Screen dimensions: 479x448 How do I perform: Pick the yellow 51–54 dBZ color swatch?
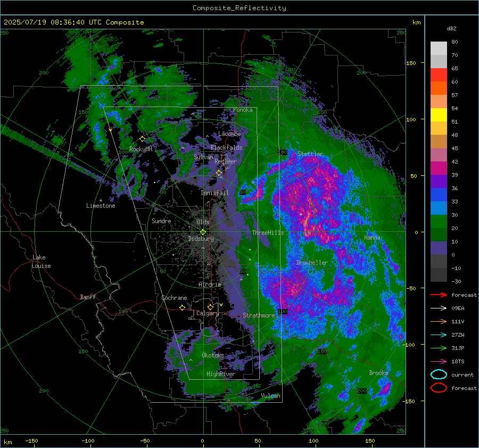coord(439,115)
